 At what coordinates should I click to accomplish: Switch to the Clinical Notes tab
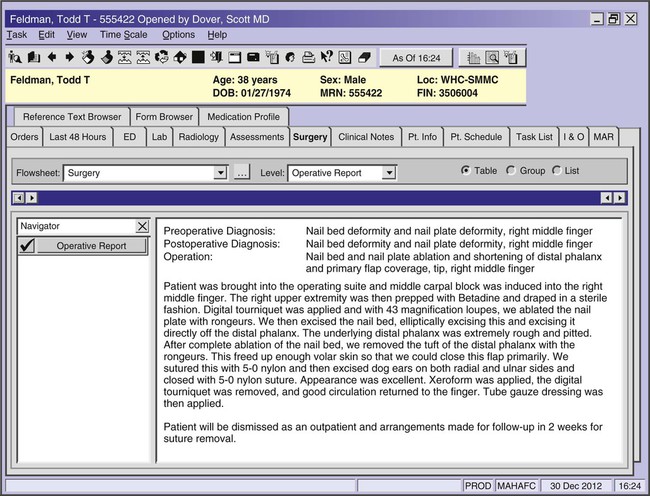pos(366,137)
